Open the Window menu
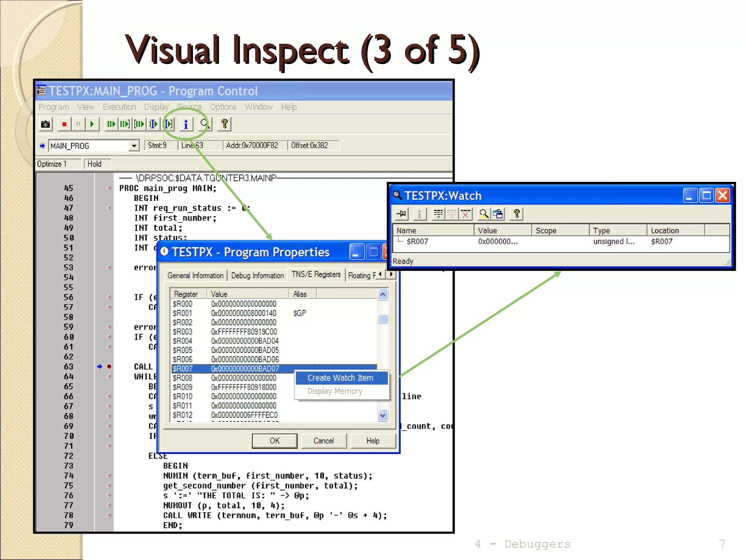The width and height of the screenshot is (747, 560). (x=259, y=107)
